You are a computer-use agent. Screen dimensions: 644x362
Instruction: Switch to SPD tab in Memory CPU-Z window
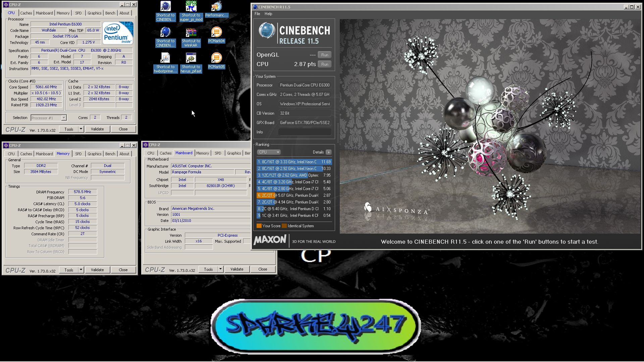tap(78, 154)
